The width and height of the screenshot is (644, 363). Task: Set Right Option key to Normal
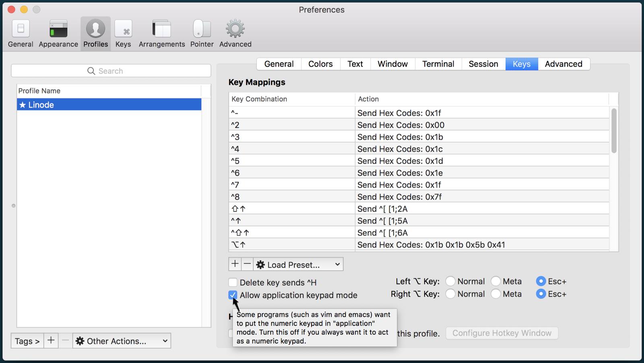point(451,294)
